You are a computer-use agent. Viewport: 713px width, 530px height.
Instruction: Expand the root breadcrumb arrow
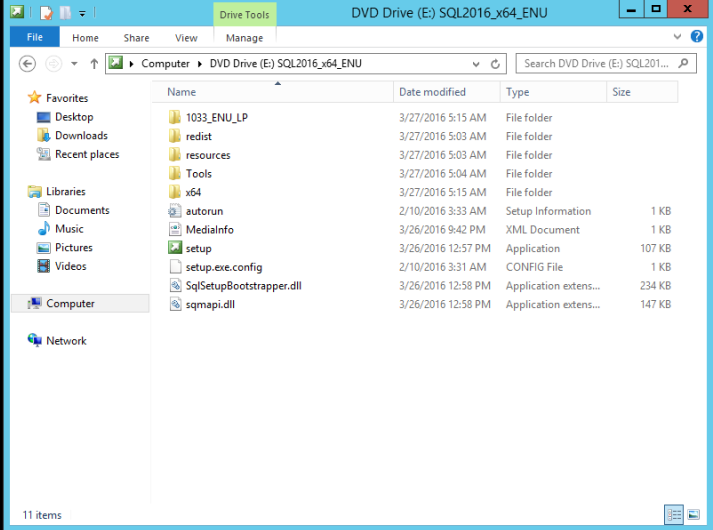[x=131, y=64]
